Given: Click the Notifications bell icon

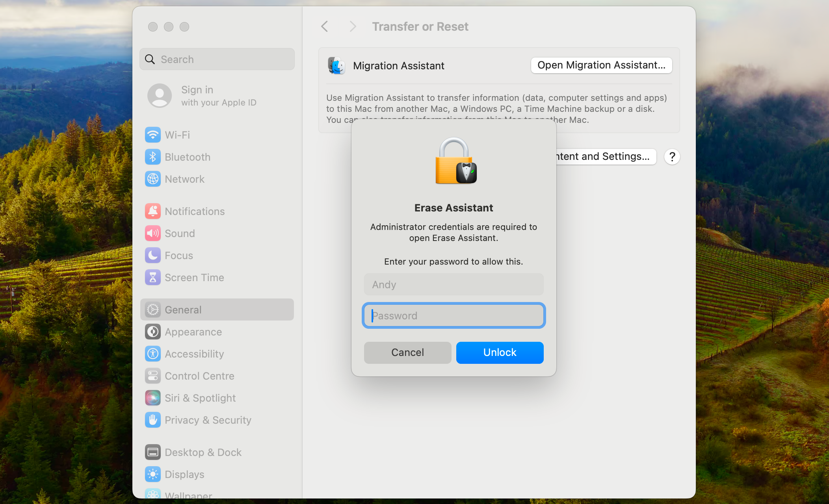Looking at the screenshot, I should (x=152, y=211).
